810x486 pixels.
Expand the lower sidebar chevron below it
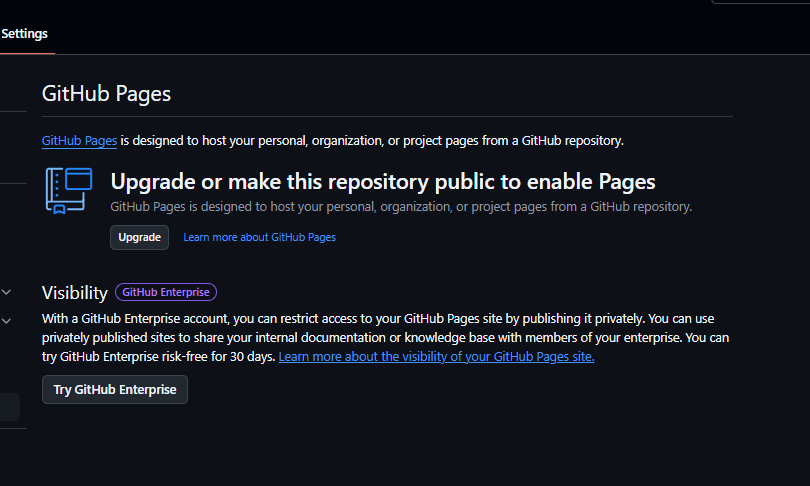coord(6,321)
